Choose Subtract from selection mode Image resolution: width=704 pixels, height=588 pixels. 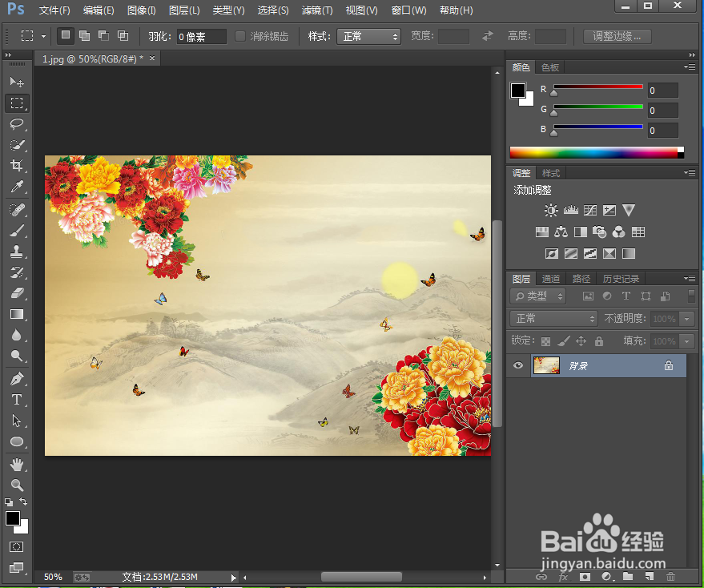pos(103,35)
